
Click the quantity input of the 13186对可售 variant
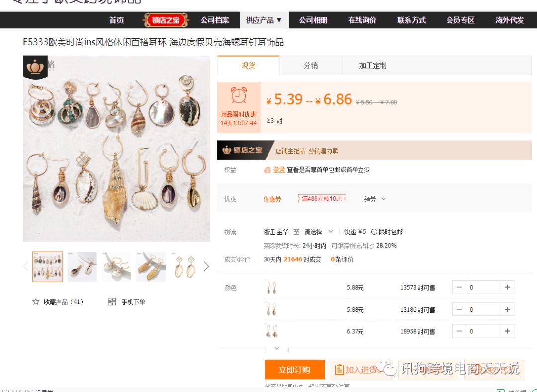click(483, 309)
